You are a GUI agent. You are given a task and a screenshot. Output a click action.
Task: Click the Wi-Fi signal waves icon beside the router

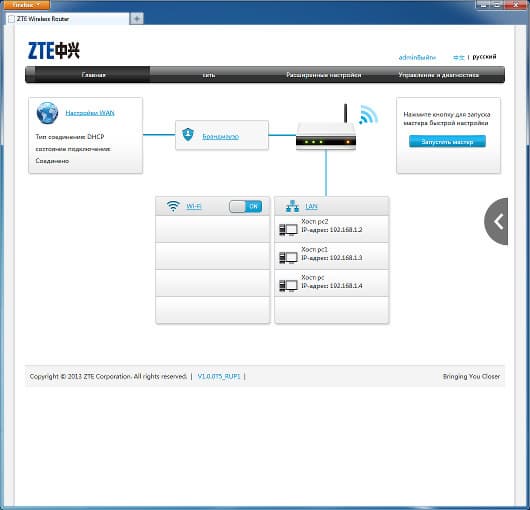click(x=368, y=115)
